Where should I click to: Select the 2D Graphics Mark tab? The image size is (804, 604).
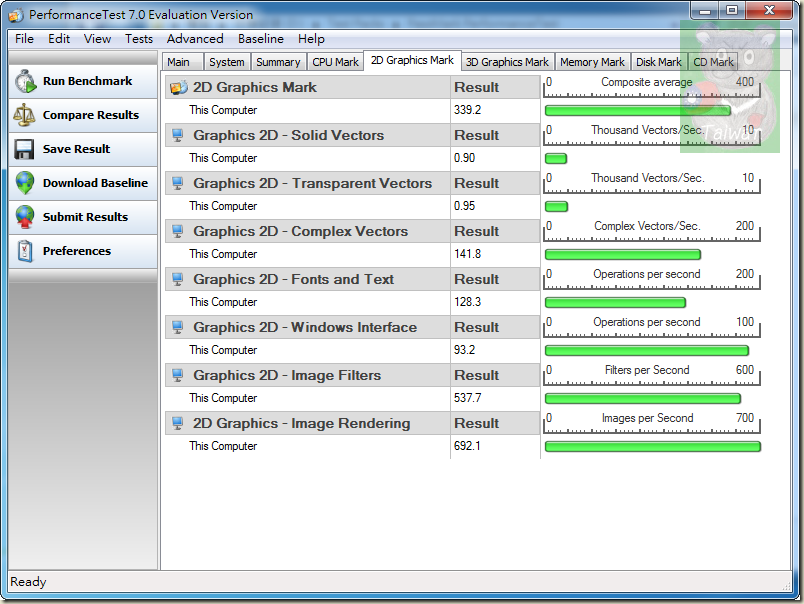pos(412,61)
